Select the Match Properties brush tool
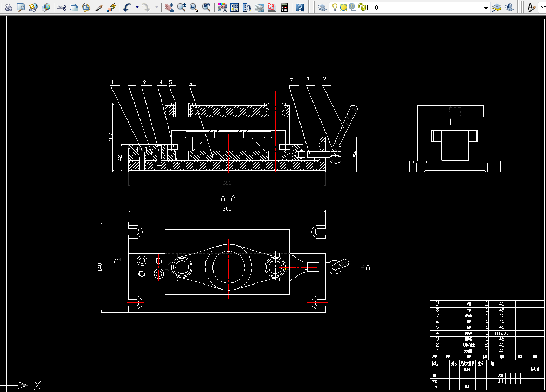The width and height of the screenshot is (546, 392). pos(99,8)
